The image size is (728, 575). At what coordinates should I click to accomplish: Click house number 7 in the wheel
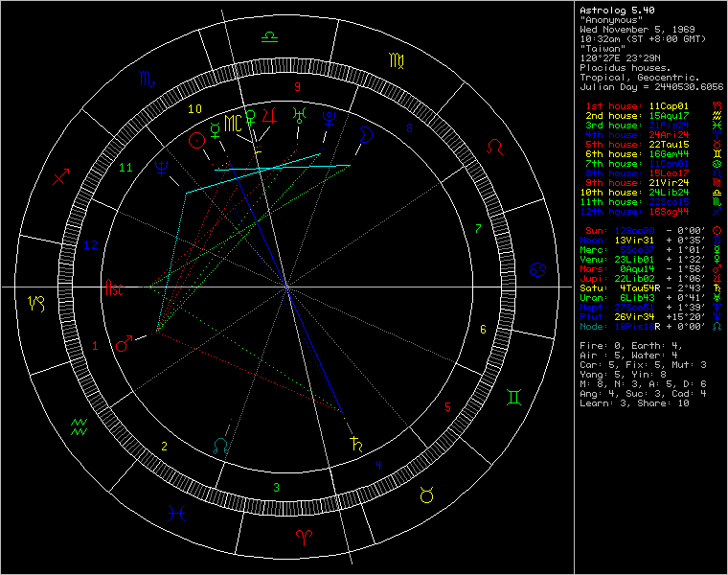click(478, 228)
